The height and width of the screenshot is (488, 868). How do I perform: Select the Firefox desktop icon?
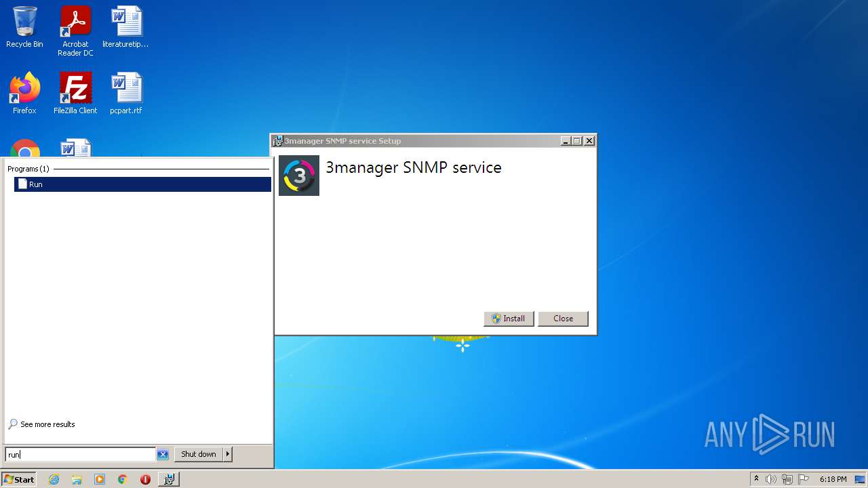(x=24, y=94)
